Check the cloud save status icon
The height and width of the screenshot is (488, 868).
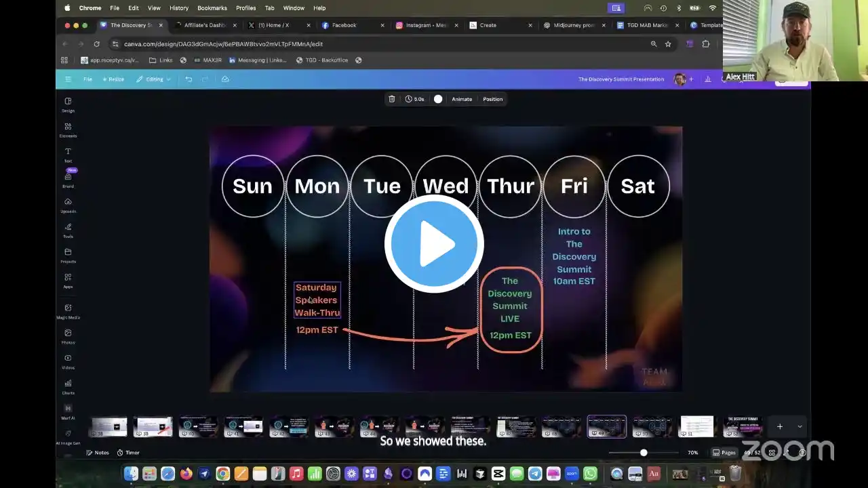point(225,79)
